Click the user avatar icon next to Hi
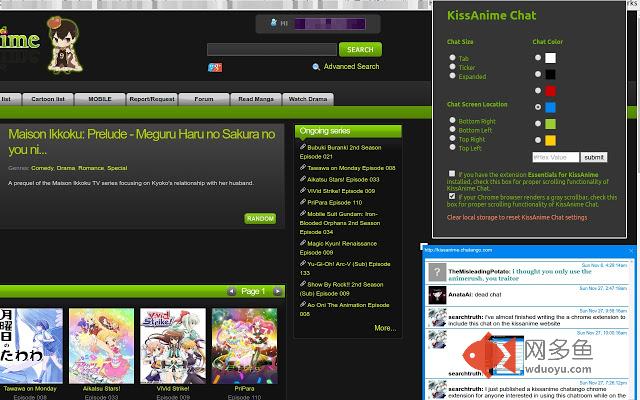This screenshot has height=400, width=640. click(273, 22)
